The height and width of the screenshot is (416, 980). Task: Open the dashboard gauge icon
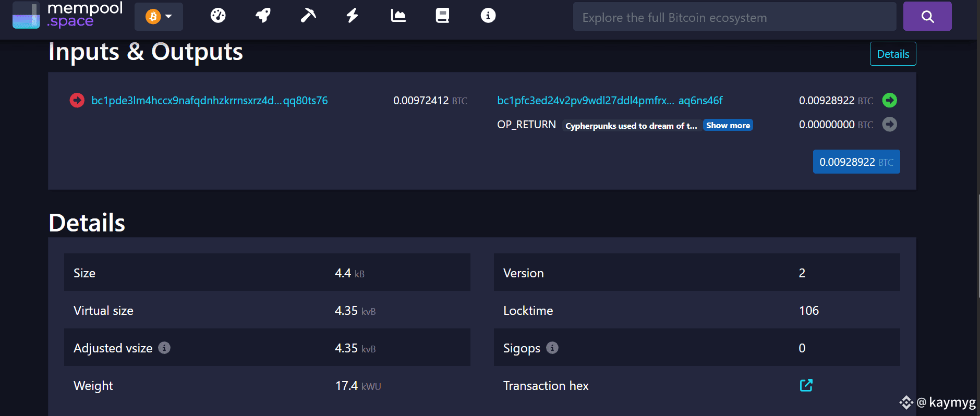[x=218, y=16]
